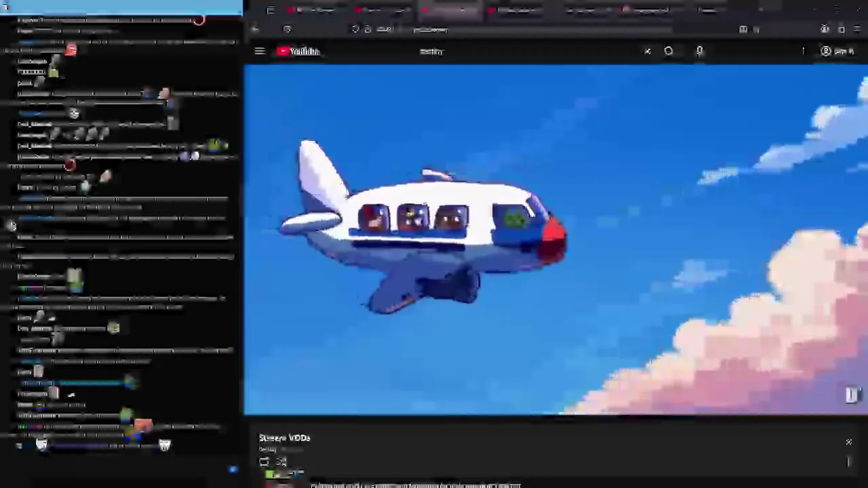The image size is (868, 488).
Task: Focus the YouTube search field containing "destiny"
Action: pyautogui.click(x=529, y=51)
